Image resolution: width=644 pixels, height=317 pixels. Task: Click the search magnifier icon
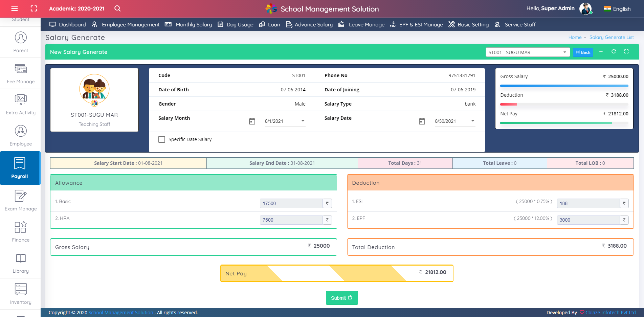pyautogui.click(x=117, y=9)
